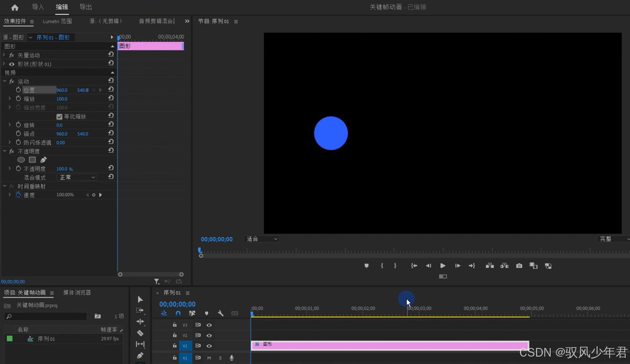Switch to the 编辑 workspace tab
The image size is (630, 364).
62,7
